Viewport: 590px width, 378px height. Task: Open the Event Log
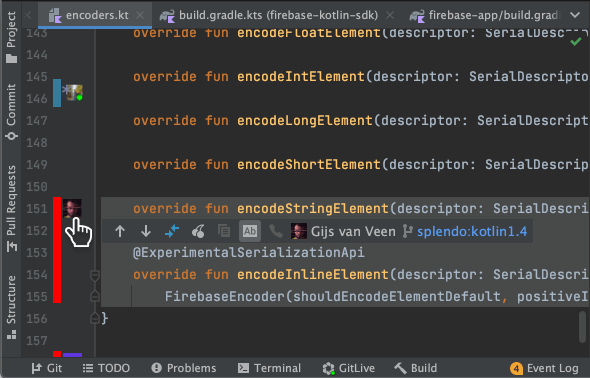pos(544,368)
